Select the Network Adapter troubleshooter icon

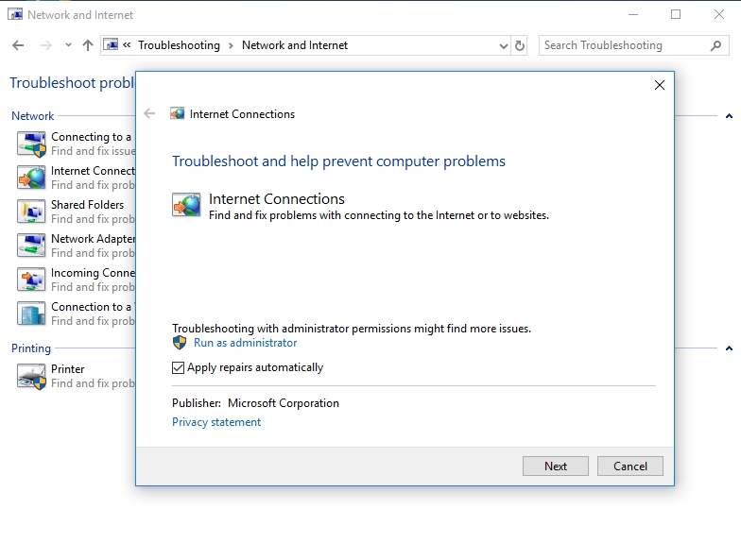31,246
